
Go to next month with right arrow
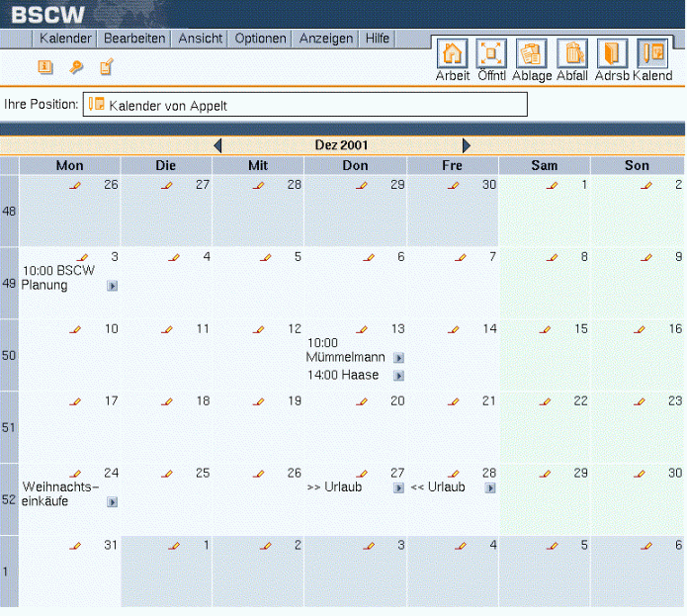(x=467, y=145)
